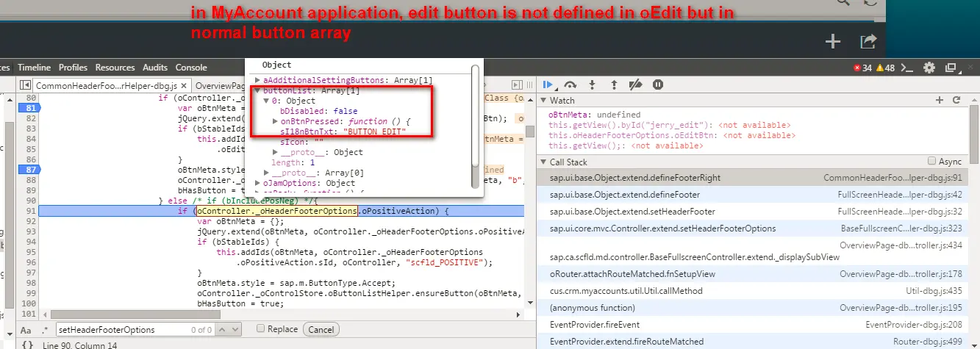Image resolution: width=980 pixels, height=349 pixels.
Task: Toggle the file navigator panel
Action: pos(25,86)
